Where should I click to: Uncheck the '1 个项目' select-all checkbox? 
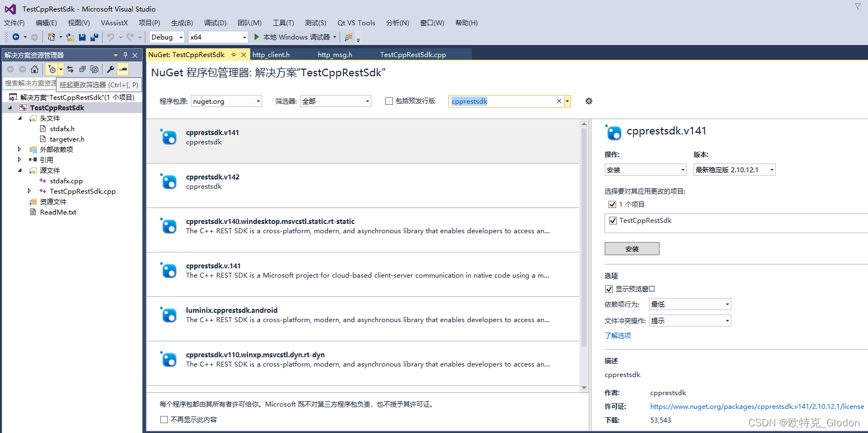click(612, 204)
